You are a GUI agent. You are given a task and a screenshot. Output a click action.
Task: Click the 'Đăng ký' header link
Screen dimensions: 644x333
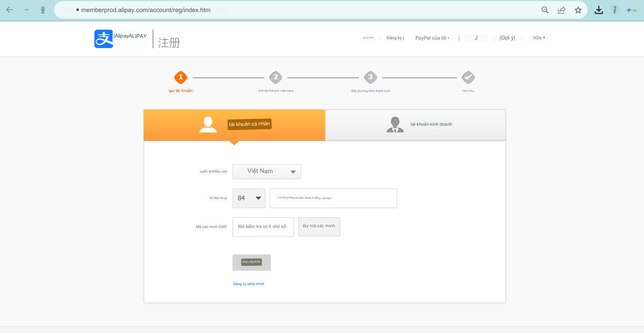click(x=395, y=38)
